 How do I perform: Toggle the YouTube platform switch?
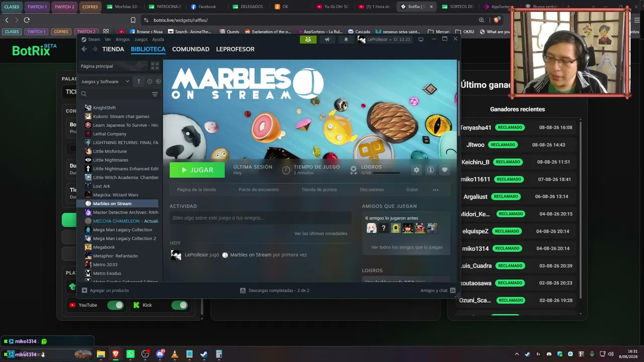tap(115, 305)
